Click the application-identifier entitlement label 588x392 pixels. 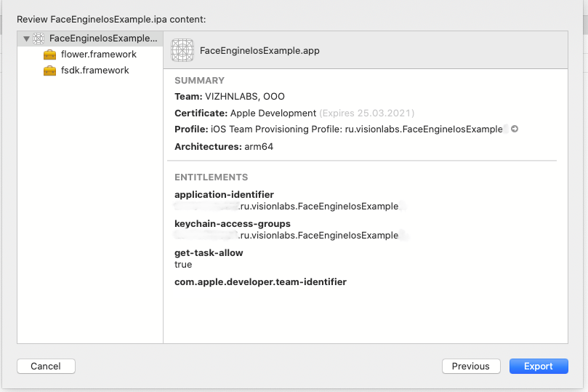tap(224, 195)
